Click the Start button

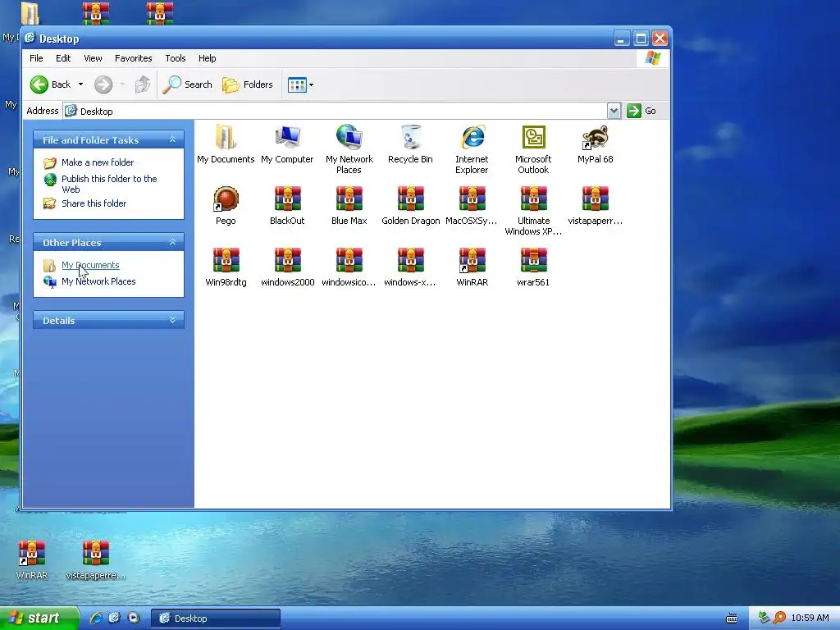[x=39, y=619]
